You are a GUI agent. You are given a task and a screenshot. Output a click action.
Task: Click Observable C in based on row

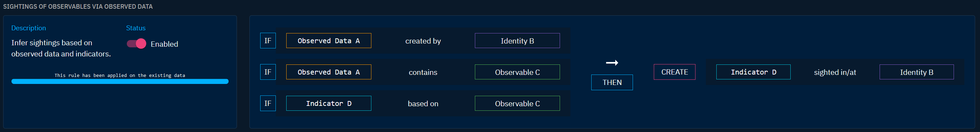(517, 103)
